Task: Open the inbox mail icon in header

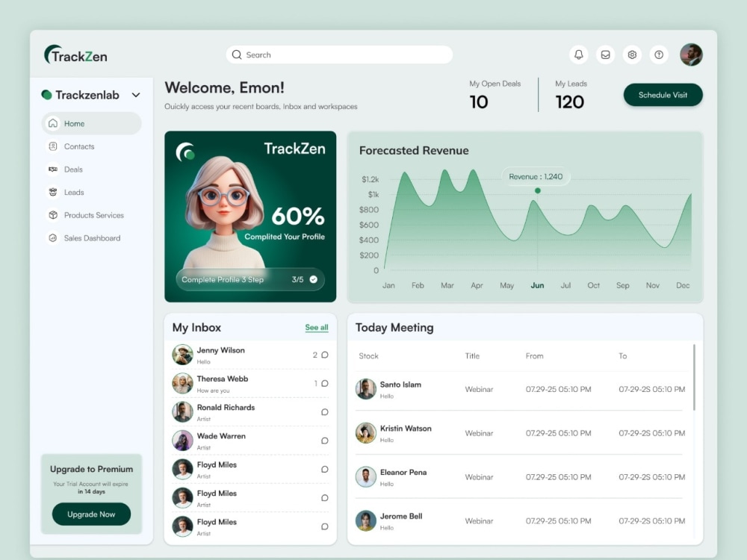Action: 605,55
